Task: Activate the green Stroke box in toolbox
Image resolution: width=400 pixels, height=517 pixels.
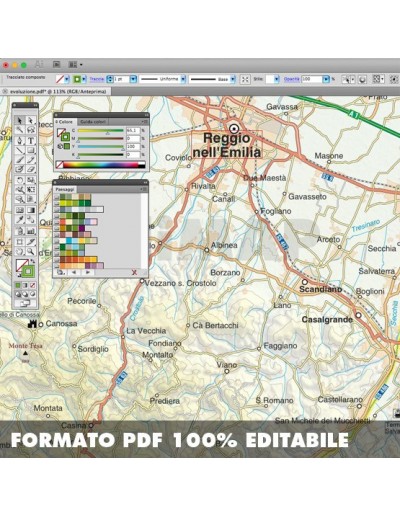Action: pos(28,271)
